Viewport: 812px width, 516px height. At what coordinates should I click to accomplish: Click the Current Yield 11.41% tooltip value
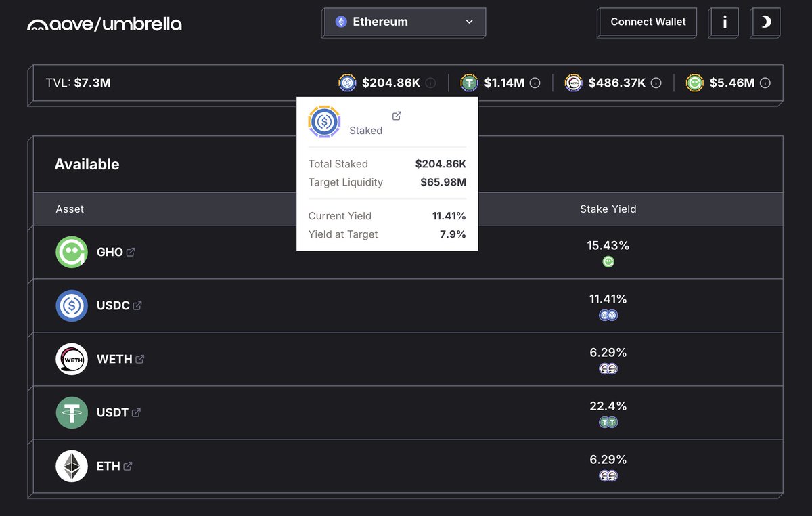[x=449, y=216]
